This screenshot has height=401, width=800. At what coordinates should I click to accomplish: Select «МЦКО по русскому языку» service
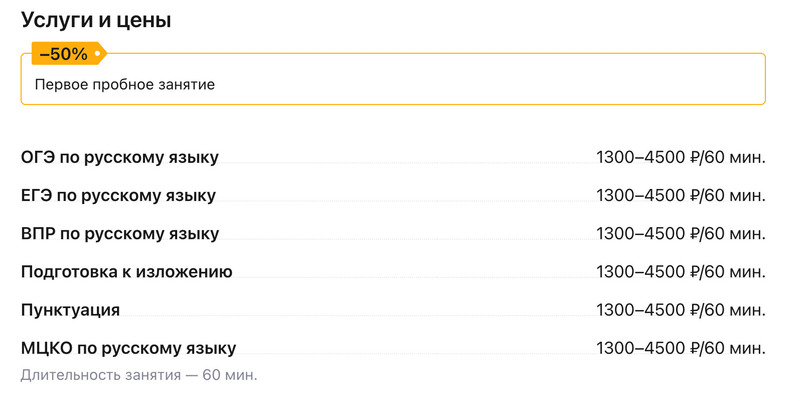[x=128, y=348]
